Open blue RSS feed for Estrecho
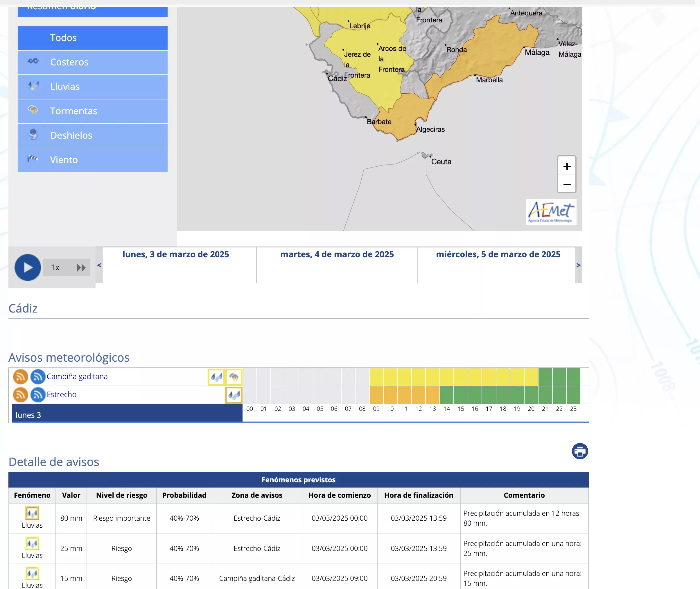Viewport: 700px width, 589px height. click(38, 395)
